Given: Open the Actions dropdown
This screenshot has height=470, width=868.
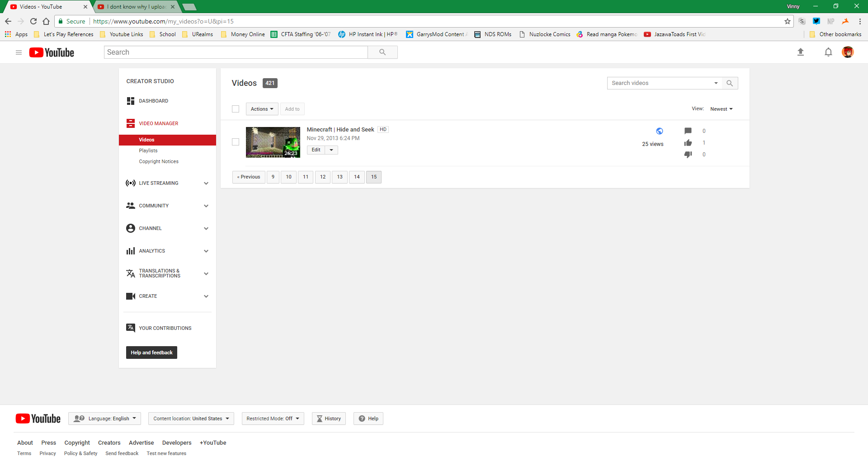Looking at the screenshot, I should click(262, 109).
